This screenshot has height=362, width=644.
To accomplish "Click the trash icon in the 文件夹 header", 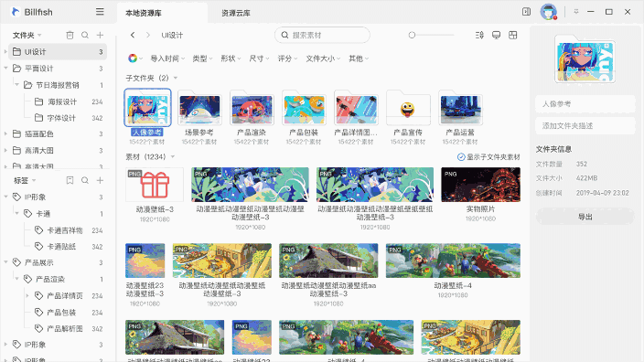I will (70, 36).
